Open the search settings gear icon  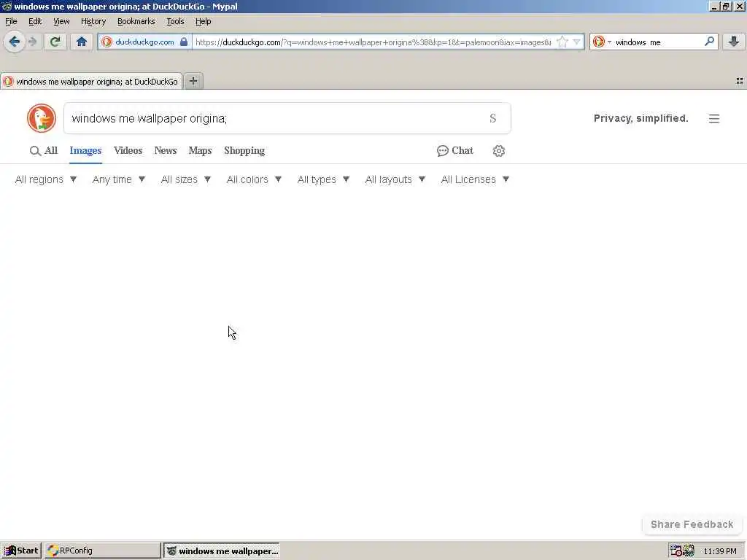tap(499, 151)
